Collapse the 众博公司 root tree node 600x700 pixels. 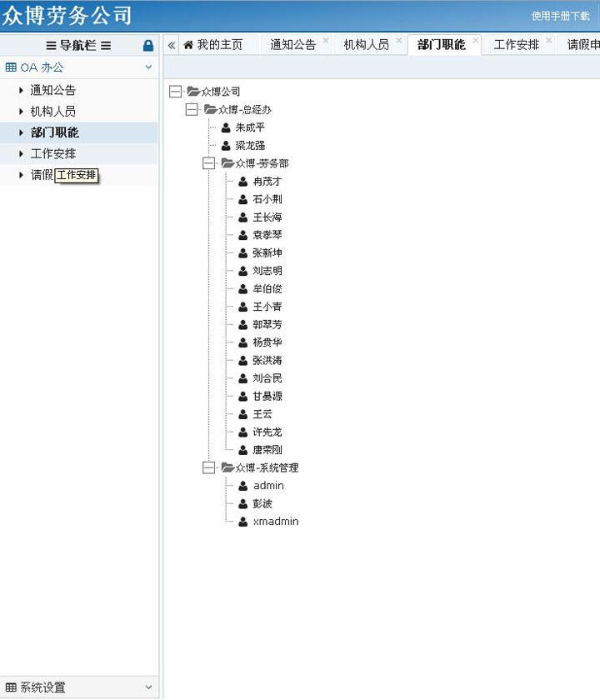click(x=175, y=92)
